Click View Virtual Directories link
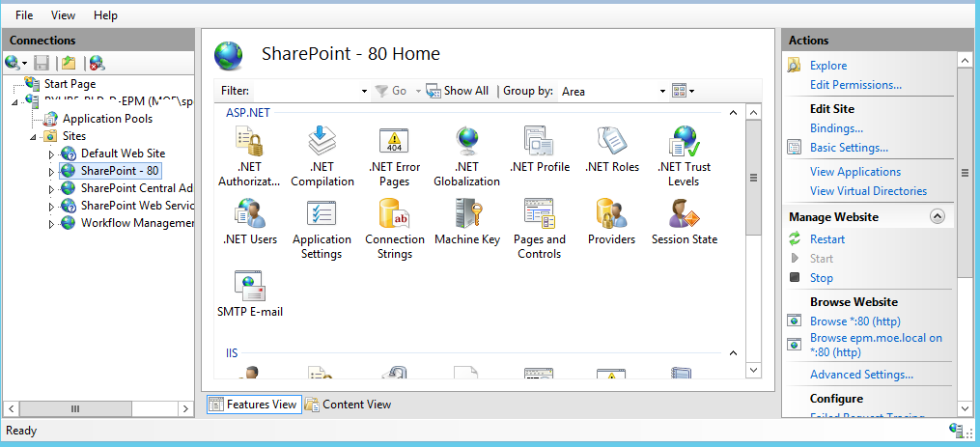 click(x=869, y=191)
